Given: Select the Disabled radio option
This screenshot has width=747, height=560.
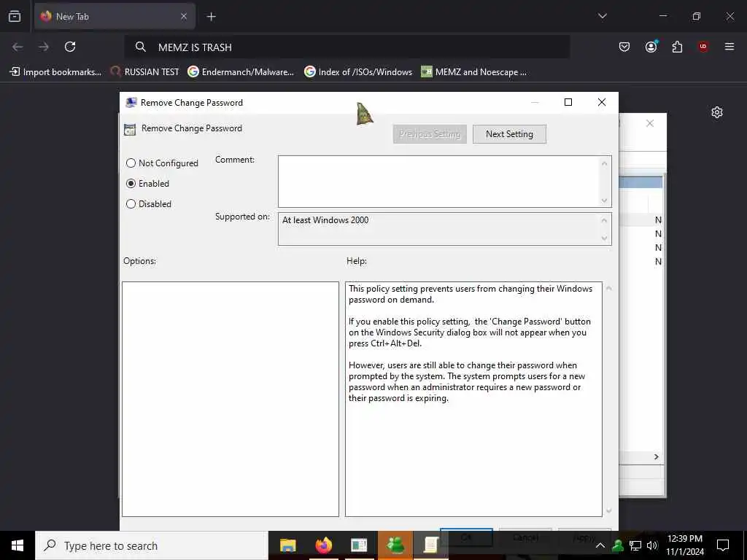Looking at the screenshot, I should pyautogui.click(x=149, y=204).
